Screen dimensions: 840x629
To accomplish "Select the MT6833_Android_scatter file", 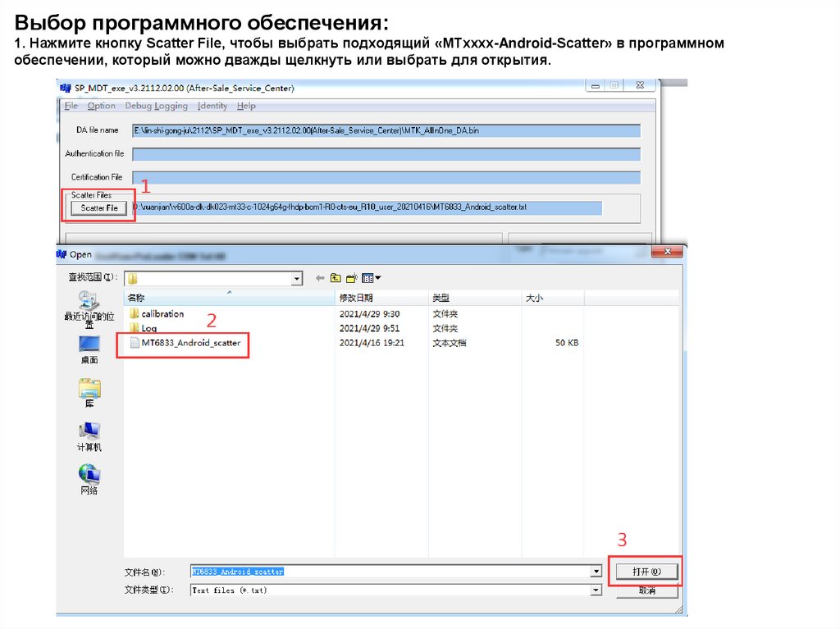I will click(185, 343).
